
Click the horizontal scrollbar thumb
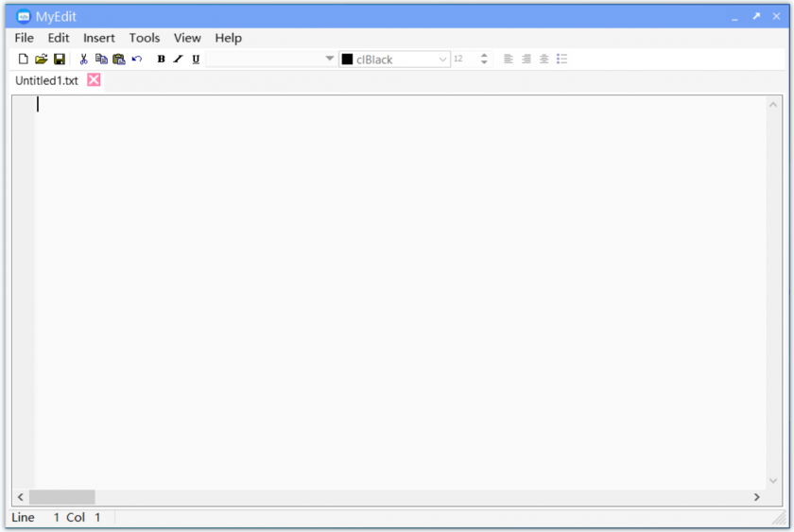tap(61, 497)
